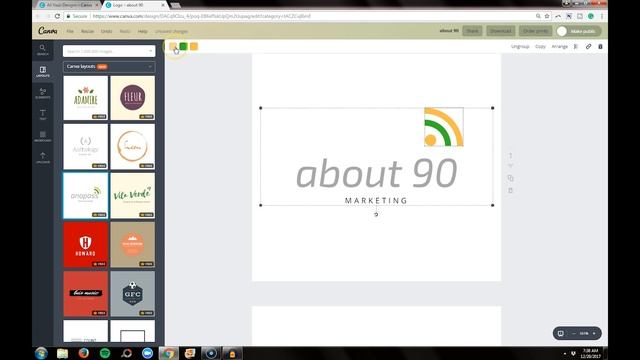Viewport: 640px width, 360px height.
Task: Click Arrange in the editor toolbar
Action: (560, 47)
